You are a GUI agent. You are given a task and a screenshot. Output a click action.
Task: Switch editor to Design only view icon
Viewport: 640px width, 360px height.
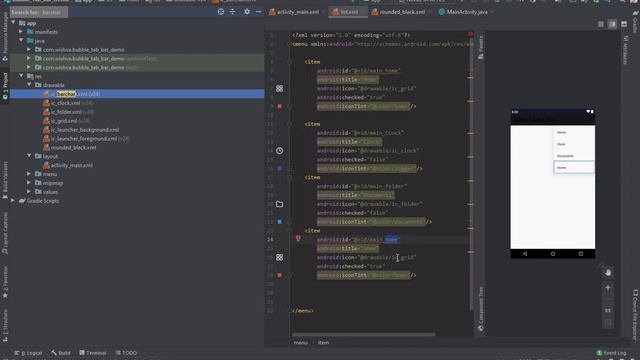pyautogui.click(x=624, y=24)
